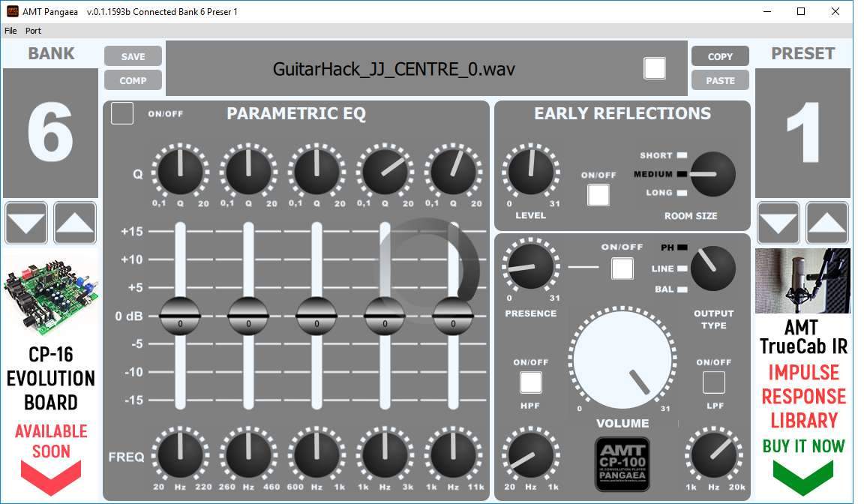Image resolution: width=864 pixels, height=504 pixels.
Task: Click the second band Q knob
Action: pyautogui.click(x=248, y=171)
